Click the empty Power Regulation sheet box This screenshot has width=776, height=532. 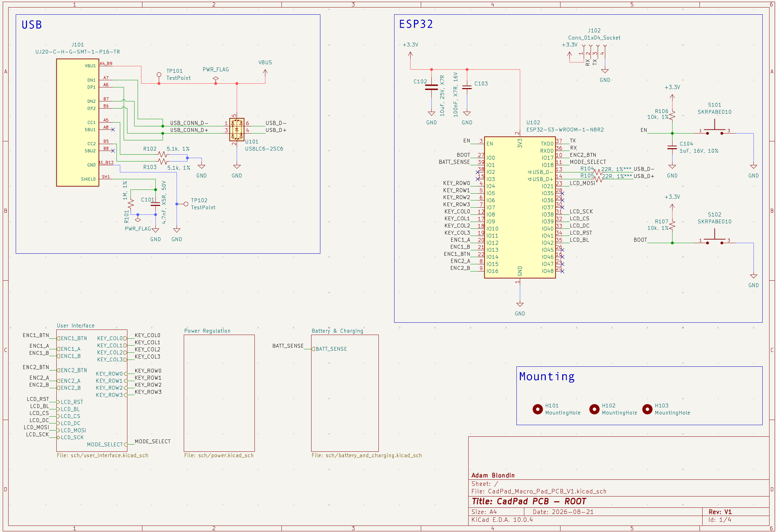(219, 393)
